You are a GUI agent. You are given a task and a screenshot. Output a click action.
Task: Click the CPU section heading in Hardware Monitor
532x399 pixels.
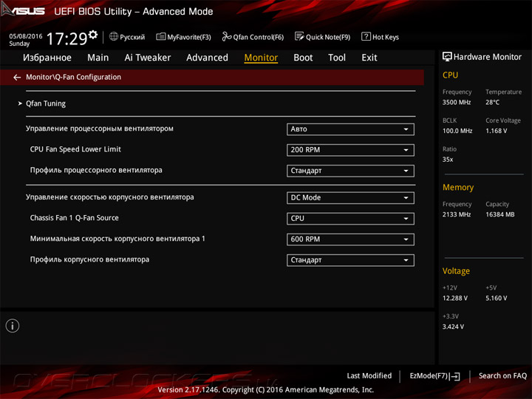(450, 75)
